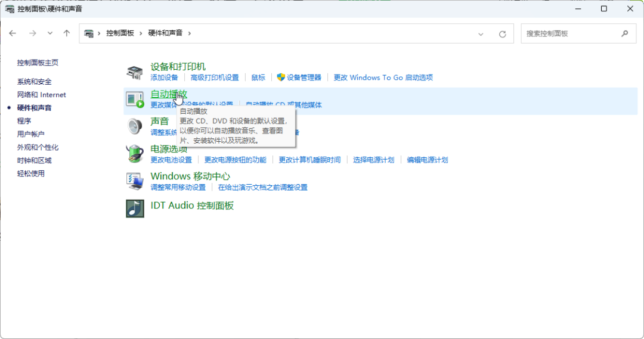
Task: Select 硬件和声音 in sidebar
Action: pos(34,108)
